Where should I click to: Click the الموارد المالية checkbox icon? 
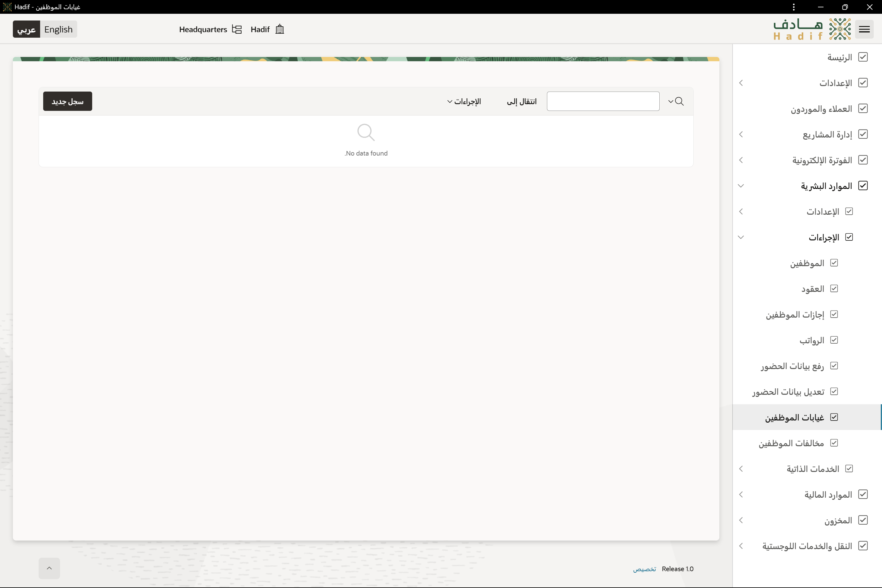tap(863, 494)
